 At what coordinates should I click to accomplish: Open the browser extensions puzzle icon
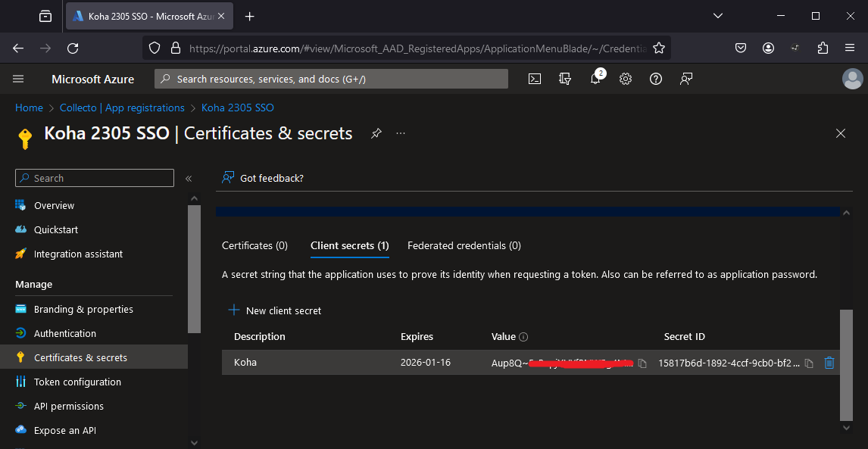[x=823, y=48]
